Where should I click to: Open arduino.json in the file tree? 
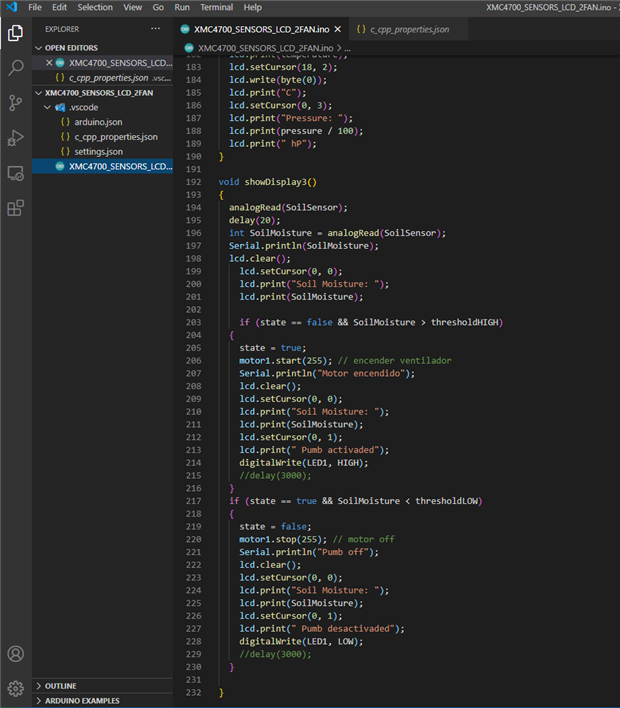tap(98, 121)
